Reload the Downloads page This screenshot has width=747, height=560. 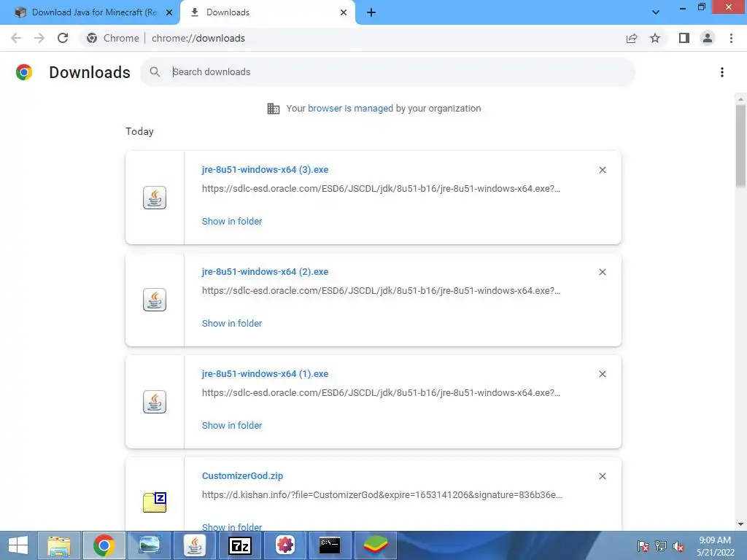pyautogui.click(x=63, y=38)
